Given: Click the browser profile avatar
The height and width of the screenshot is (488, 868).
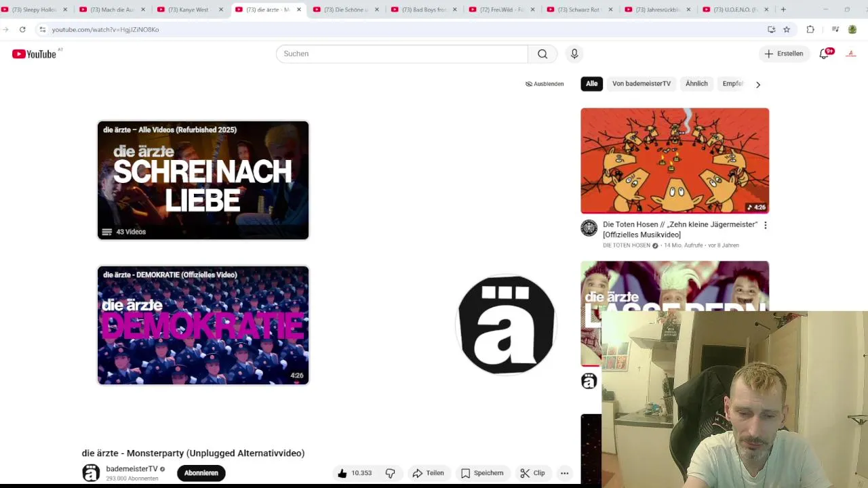Looking at the screenshot, I should [x=852, y=30].
